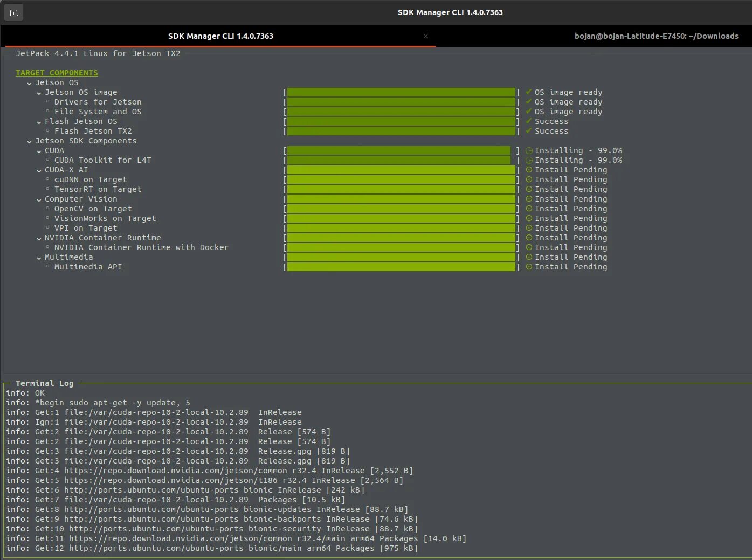
Task: Collapse the NVIDIA Container Runtime group
Action: (39, 238)
